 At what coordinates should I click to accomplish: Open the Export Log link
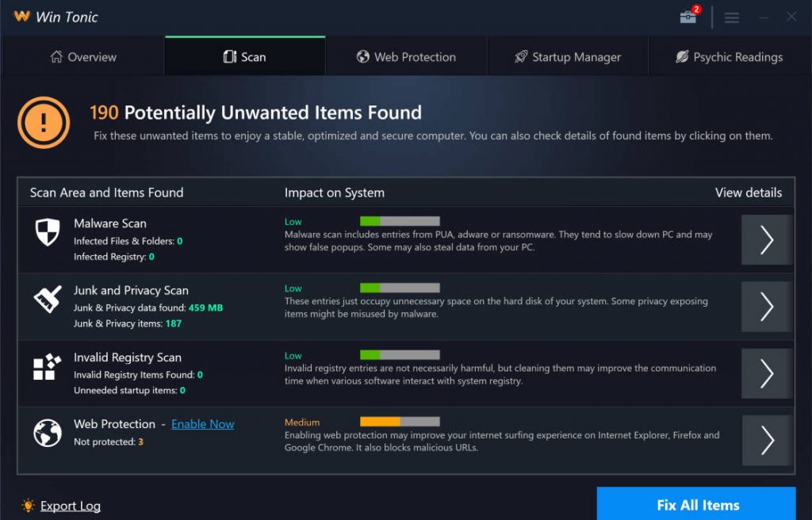pos(71,506)
